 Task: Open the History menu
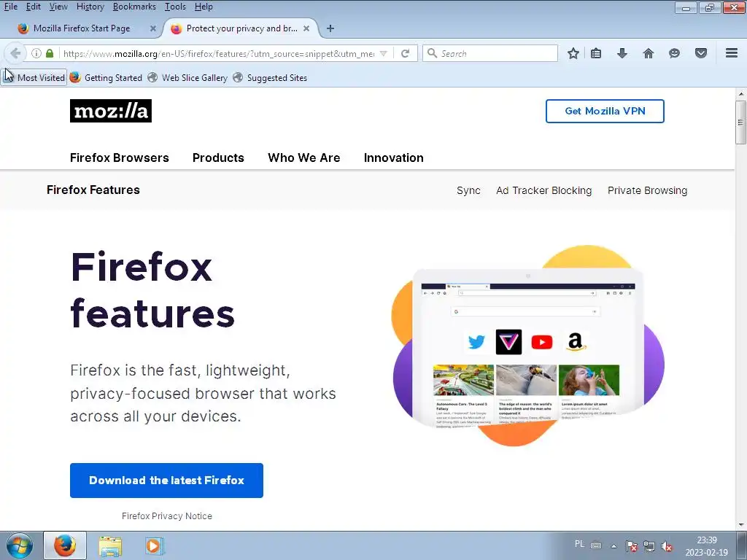point(90,7)
